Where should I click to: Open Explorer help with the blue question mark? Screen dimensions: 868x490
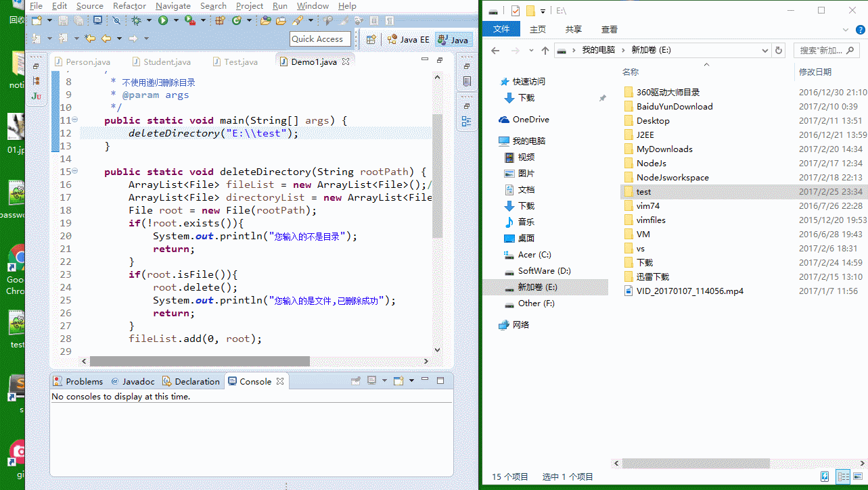[x=861, y=30]
